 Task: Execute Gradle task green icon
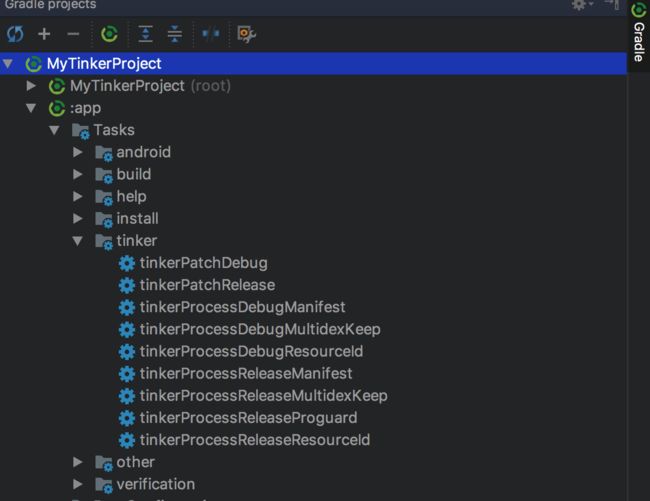pyautogui.click(x=109, y=34)
